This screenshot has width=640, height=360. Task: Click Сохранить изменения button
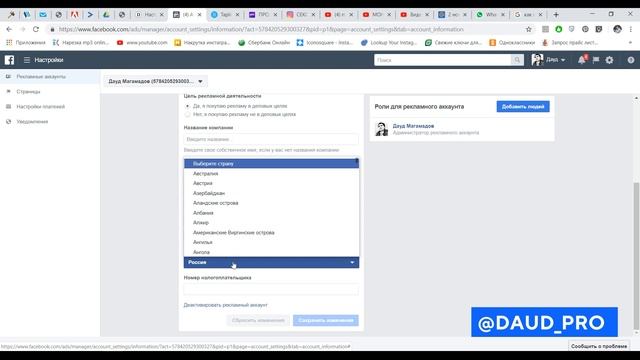pyautogui.click(x=326, y=320)
